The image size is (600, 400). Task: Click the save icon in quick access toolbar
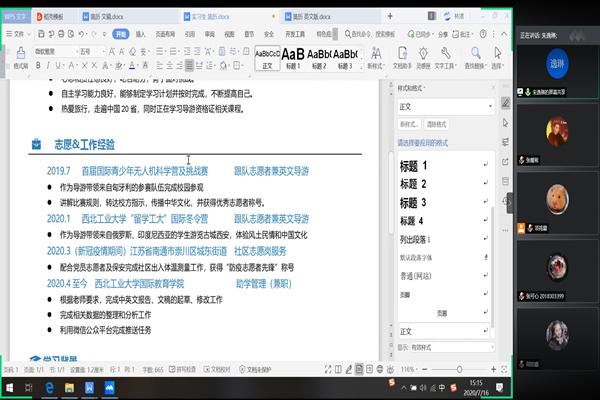point(42,33)
